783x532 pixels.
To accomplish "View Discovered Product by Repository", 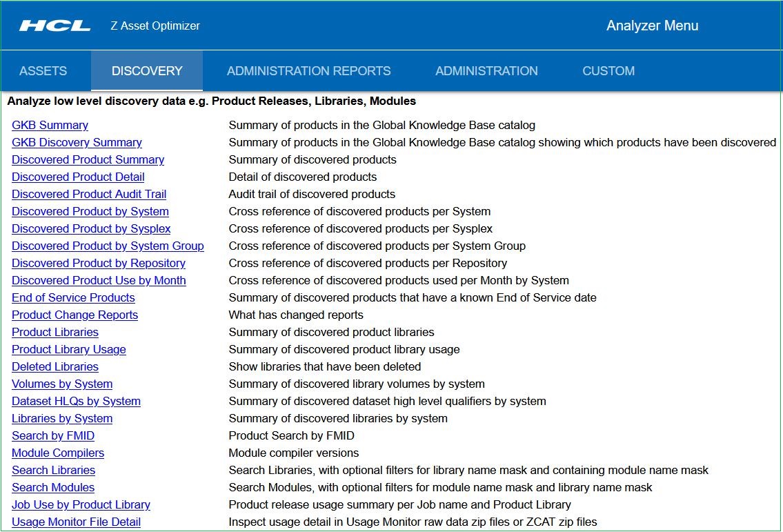I will pyautogui.click(x=99, y=263).
